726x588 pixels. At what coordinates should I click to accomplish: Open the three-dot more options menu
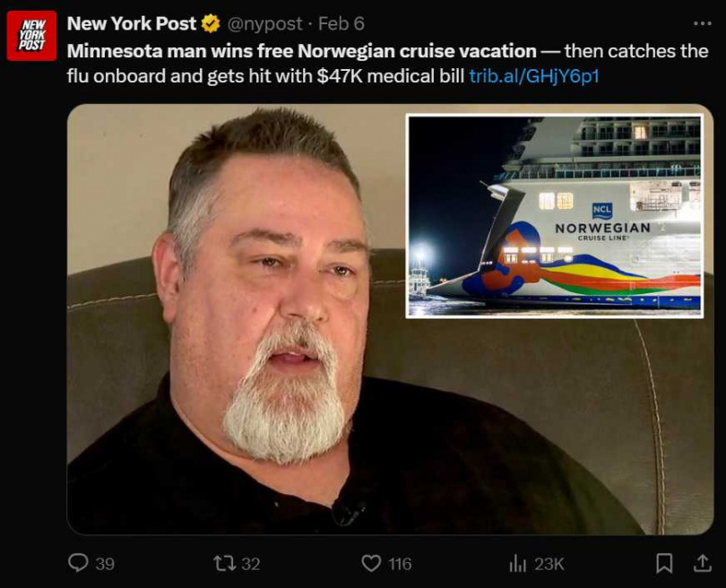702,23
